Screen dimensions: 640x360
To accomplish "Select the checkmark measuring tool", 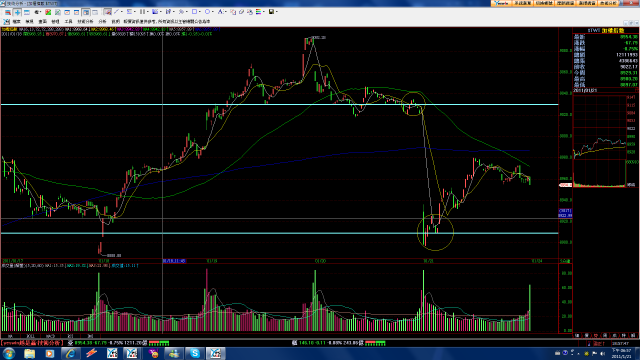I will [168, 12].
